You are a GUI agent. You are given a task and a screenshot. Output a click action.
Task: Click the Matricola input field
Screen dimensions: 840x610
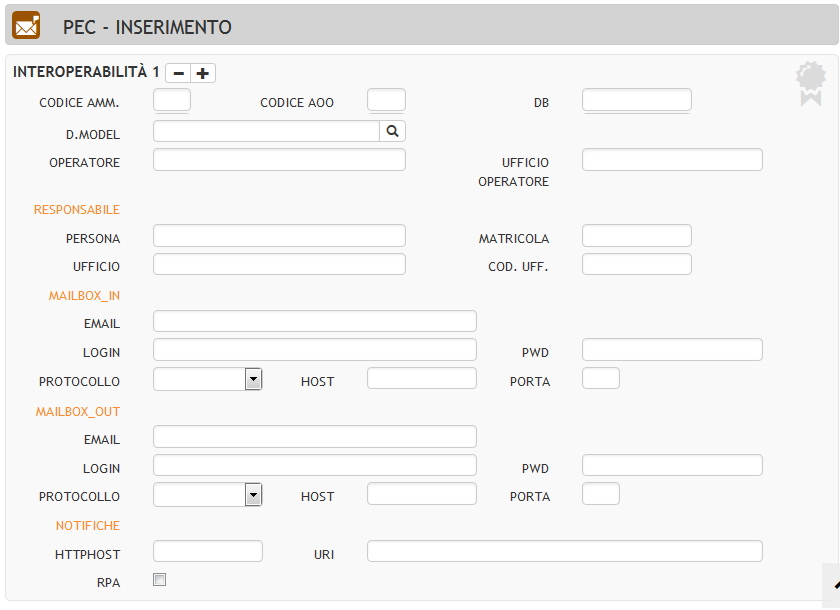pos(637,236)
